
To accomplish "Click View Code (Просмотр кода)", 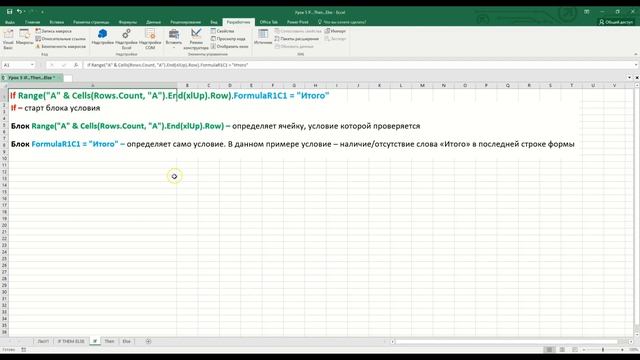I will click(228, 39).
